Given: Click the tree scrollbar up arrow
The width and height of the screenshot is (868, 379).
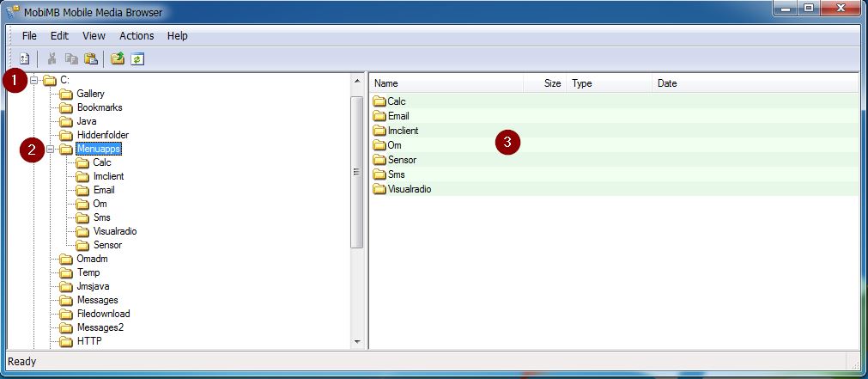Looking at the screenshot, I should click(x=357, y=81).
